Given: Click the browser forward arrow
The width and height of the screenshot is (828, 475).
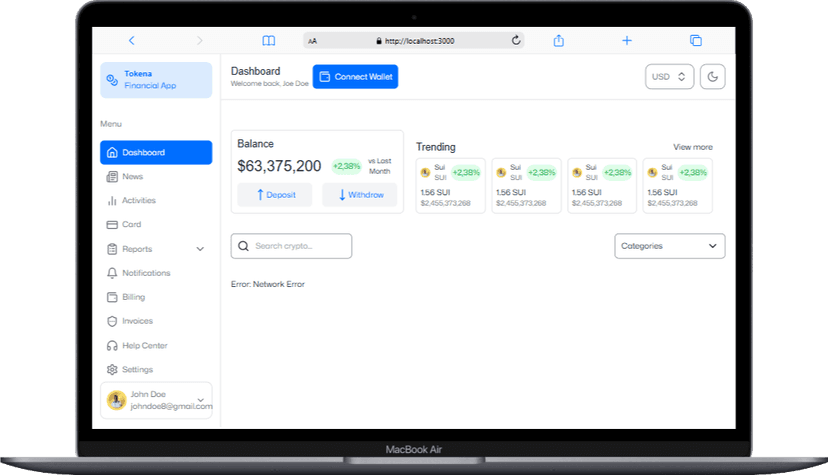Looking at the screenshot, I should 199,41.
